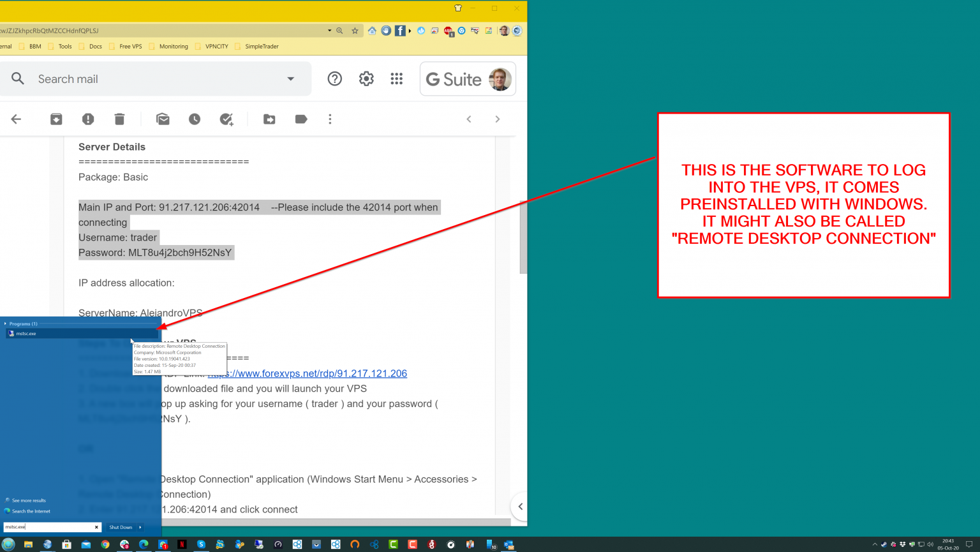Delete the email using the trash icon
980x552 pixels.
pyautogui.click(x=119, y=119)
